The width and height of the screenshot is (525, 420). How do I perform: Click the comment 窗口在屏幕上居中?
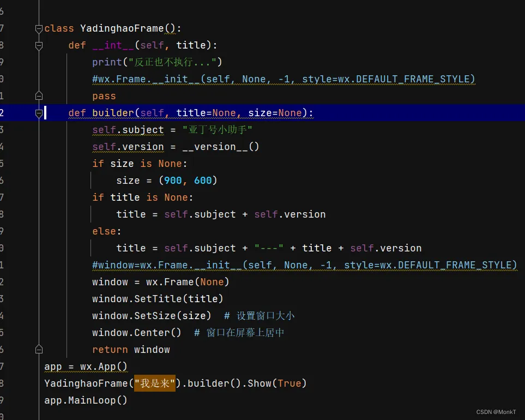(x=239, y=333)
